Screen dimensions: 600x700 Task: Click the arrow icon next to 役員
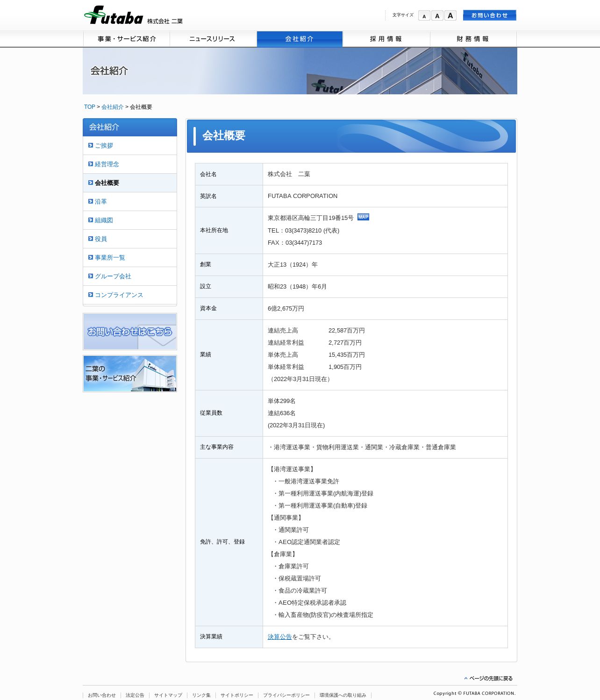91,239
